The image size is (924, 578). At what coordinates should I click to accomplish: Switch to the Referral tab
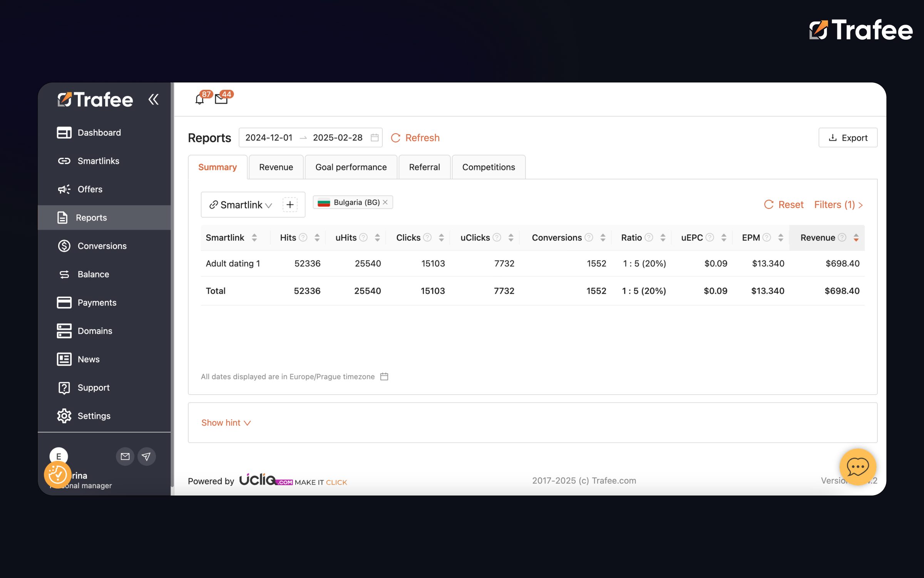pyautogui.click(x=424, y=167)
